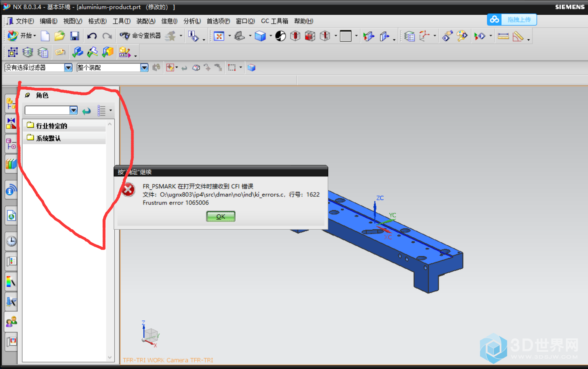Open the 窗口(O) menu
The image size is (588, 369).
(x=245, y=21)
